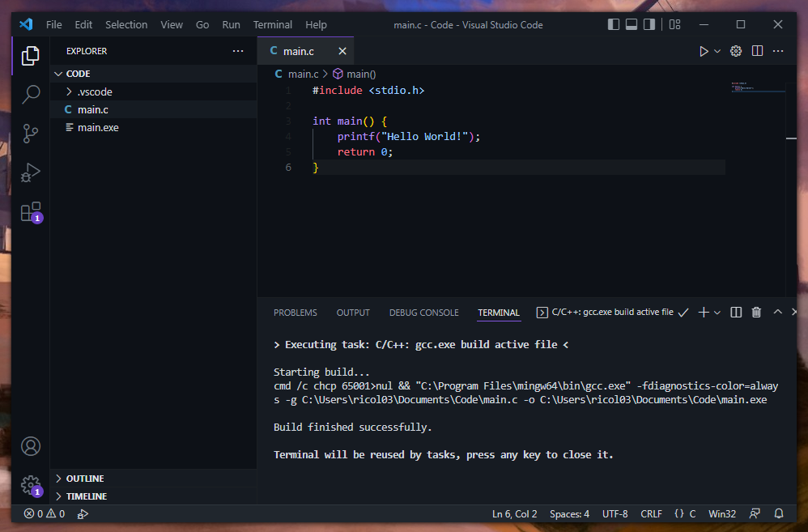
Task: Switch to the PROBLEMS panel tab
Action: (x=296, y=313)
